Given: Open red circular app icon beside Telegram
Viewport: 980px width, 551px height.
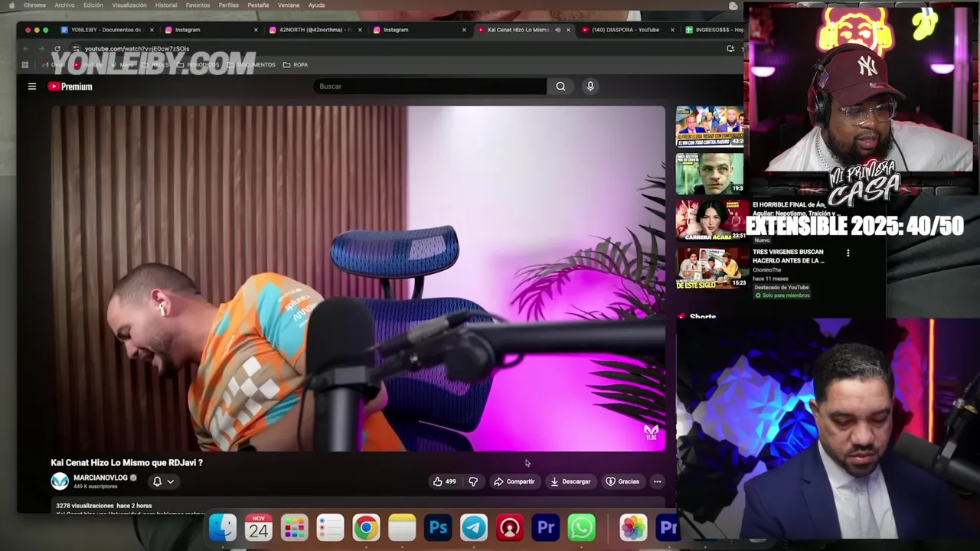Looking at the screenshot, I should tap(510, 527).
